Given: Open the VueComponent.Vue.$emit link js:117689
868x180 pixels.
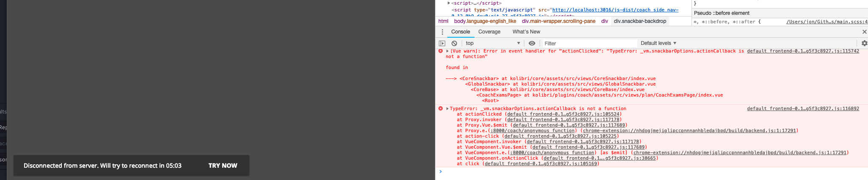Looking at the screenshot, I should point(589,147).
